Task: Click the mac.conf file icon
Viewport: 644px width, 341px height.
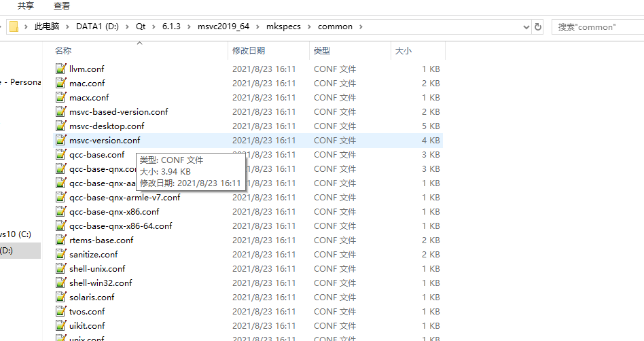Action: click(60, 83)
